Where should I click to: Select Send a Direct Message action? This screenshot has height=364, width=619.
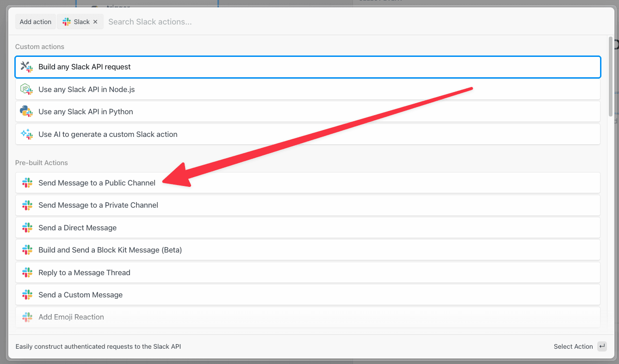pos(308,228)
